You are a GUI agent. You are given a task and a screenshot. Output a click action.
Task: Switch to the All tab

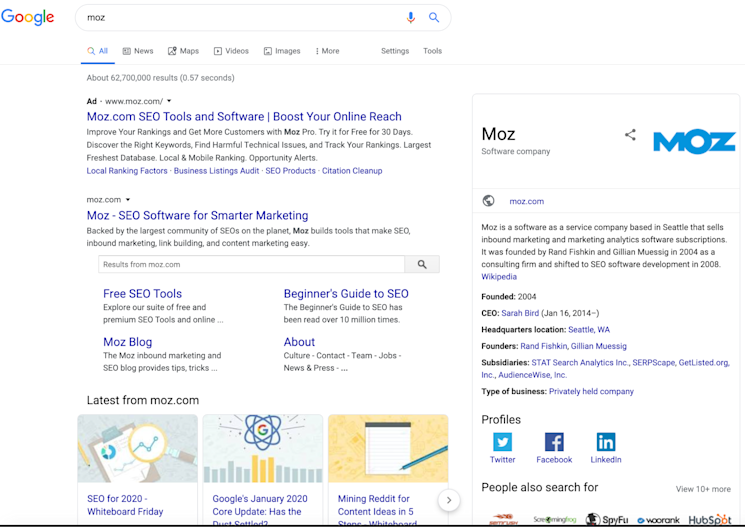(x=98, y=51)
